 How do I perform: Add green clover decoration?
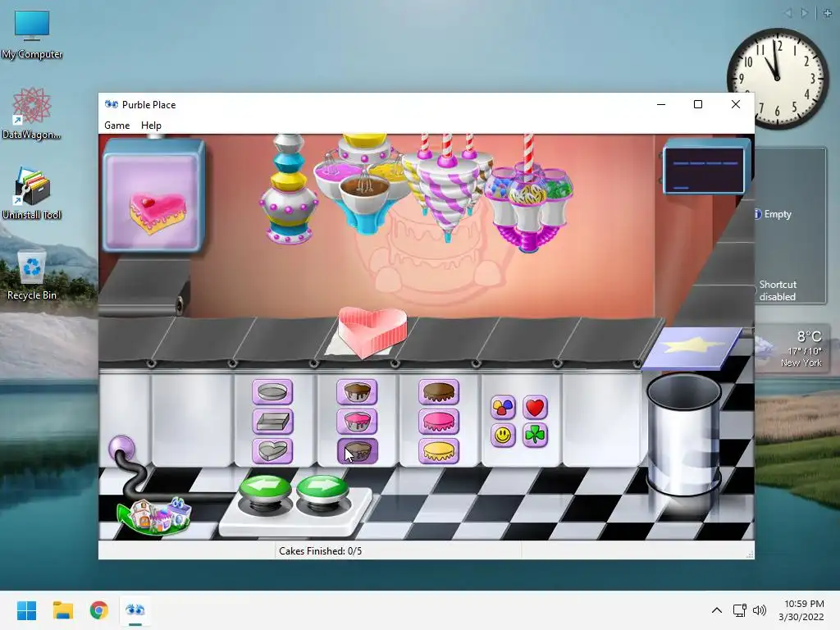point(535,435)
